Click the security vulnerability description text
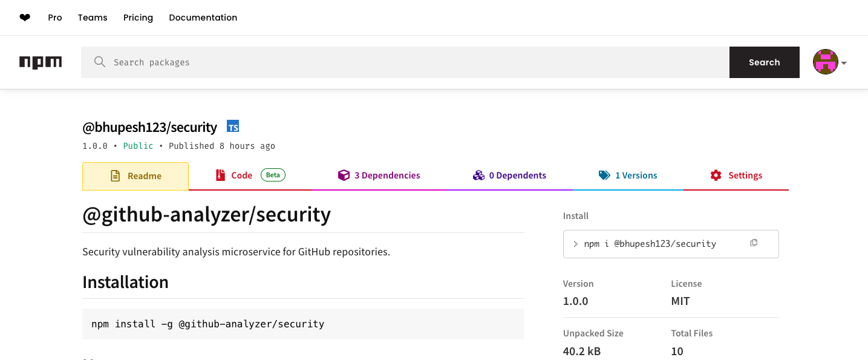The width and height of the screenshot is (868, 360). click(236, 252)
